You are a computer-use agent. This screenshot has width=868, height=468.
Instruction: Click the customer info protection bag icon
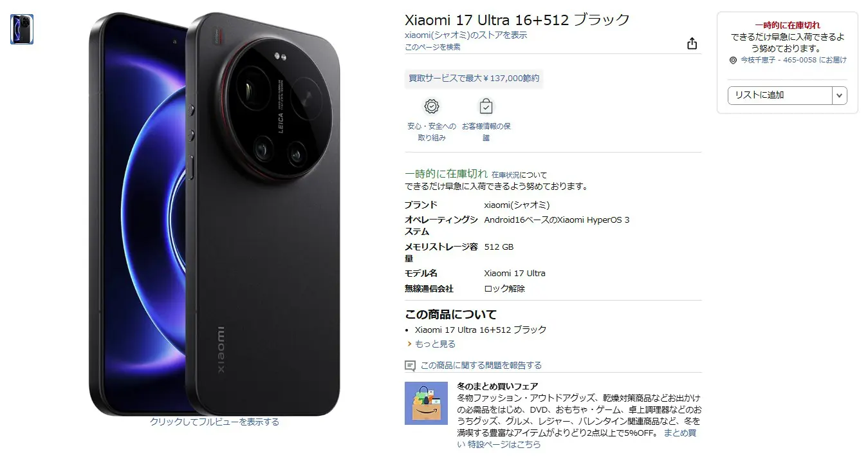coord(486,106)
